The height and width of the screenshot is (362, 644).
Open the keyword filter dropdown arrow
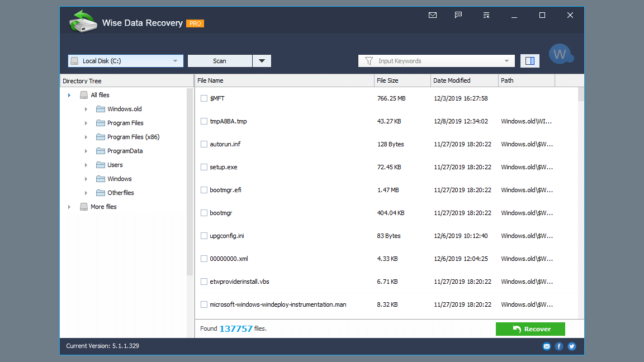click(x=506, y=61)
